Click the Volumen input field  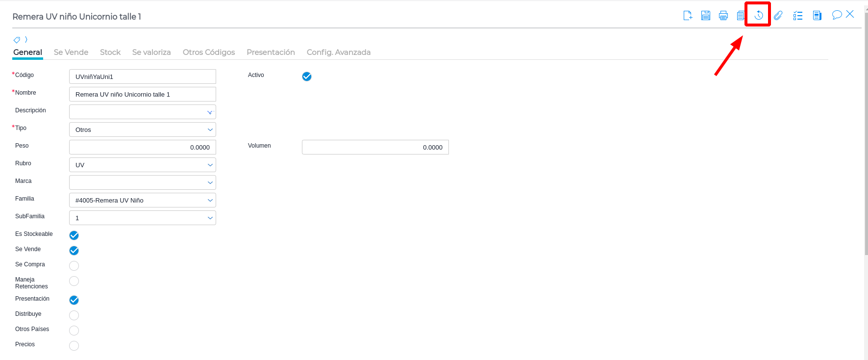[375, 147]
